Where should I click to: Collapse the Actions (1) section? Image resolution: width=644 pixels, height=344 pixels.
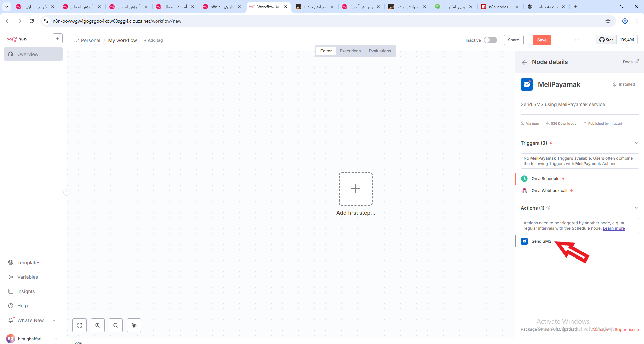tap(636, 208)
